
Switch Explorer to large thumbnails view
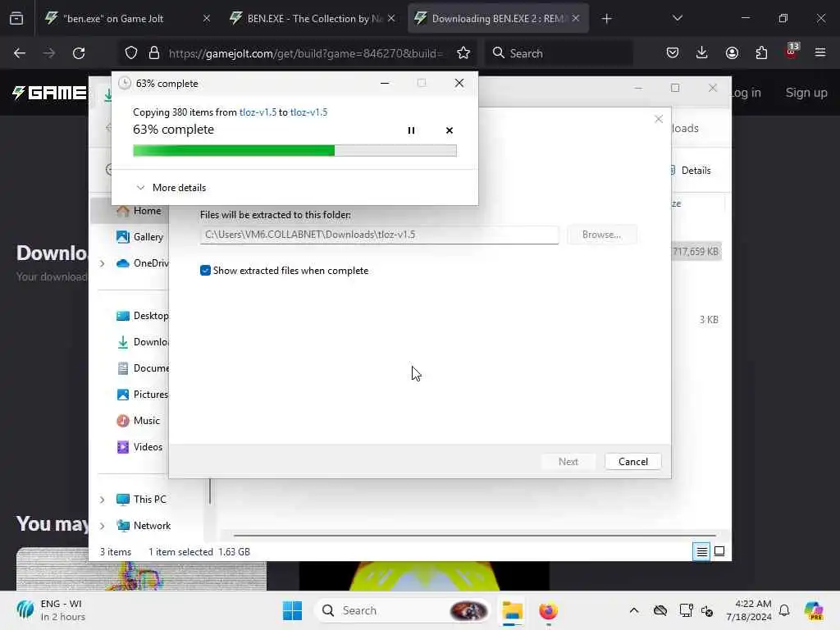coord(719,551)
